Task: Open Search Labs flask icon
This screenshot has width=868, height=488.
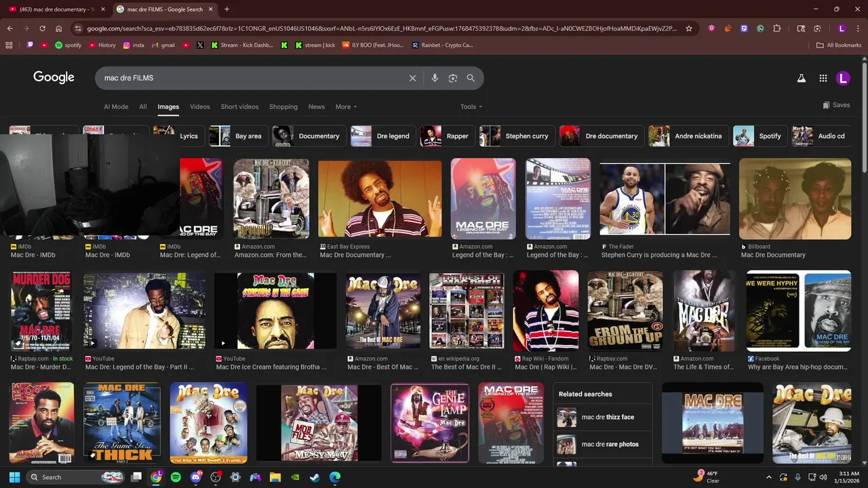Action: 801,78
